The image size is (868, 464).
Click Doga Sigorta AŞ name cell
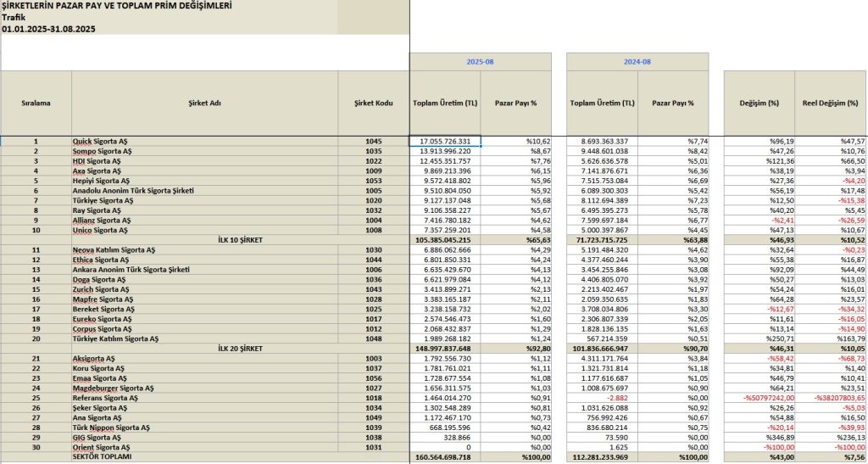(205, 280)
